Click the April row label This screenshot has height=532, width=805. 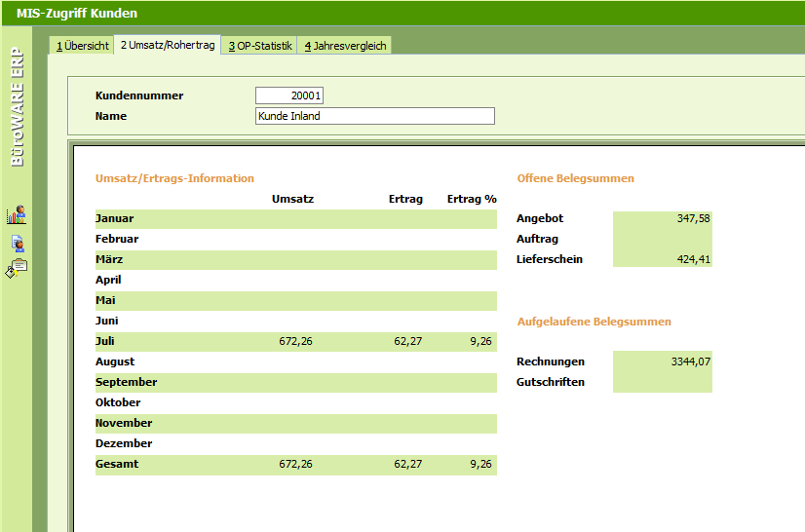pyautogui.click(x=108, y=281)
